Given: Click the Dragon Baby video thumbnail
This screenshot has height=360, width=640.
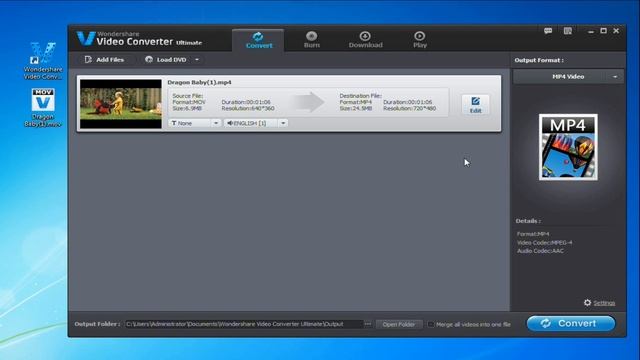Looking at the screenshot, I should tap(121, 104).
